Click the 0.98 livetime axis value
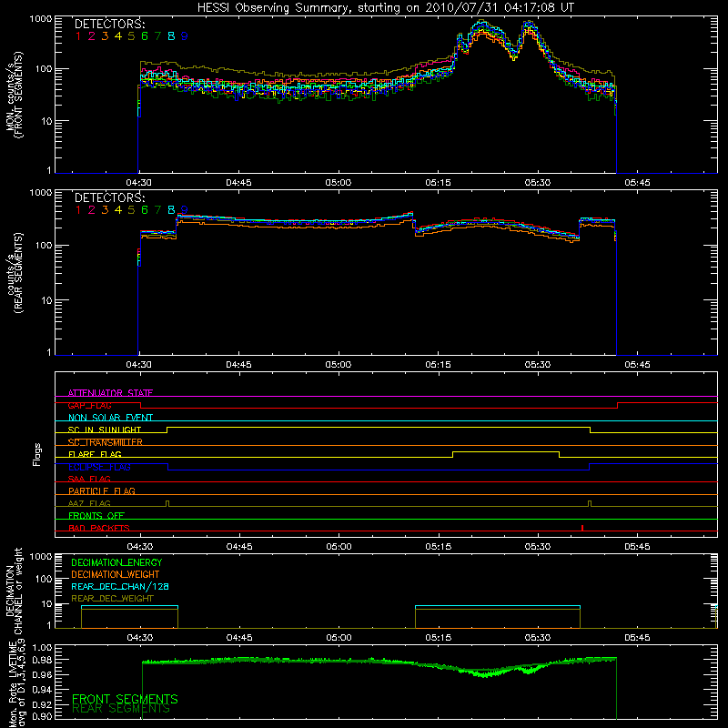728x728 pixels. pyautogui.click(x=42, y=659)
